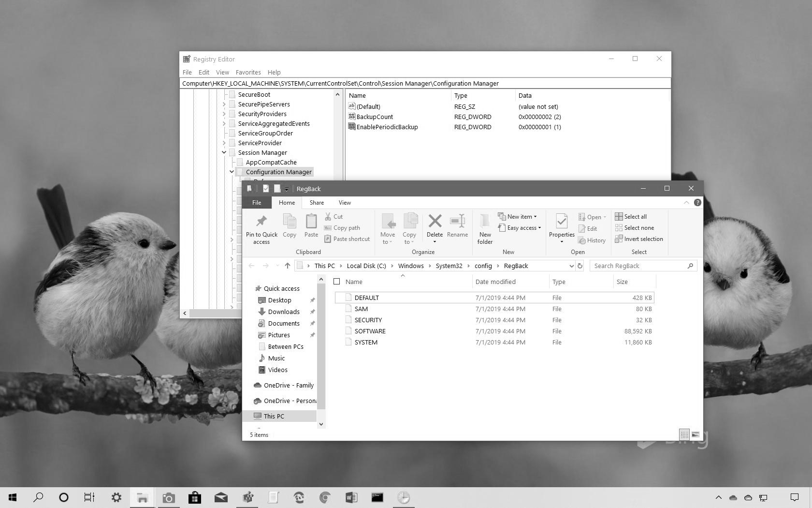This screenshot has width=812, height=508.
Task: Click the History ribbon button
Action: (592, 240)
